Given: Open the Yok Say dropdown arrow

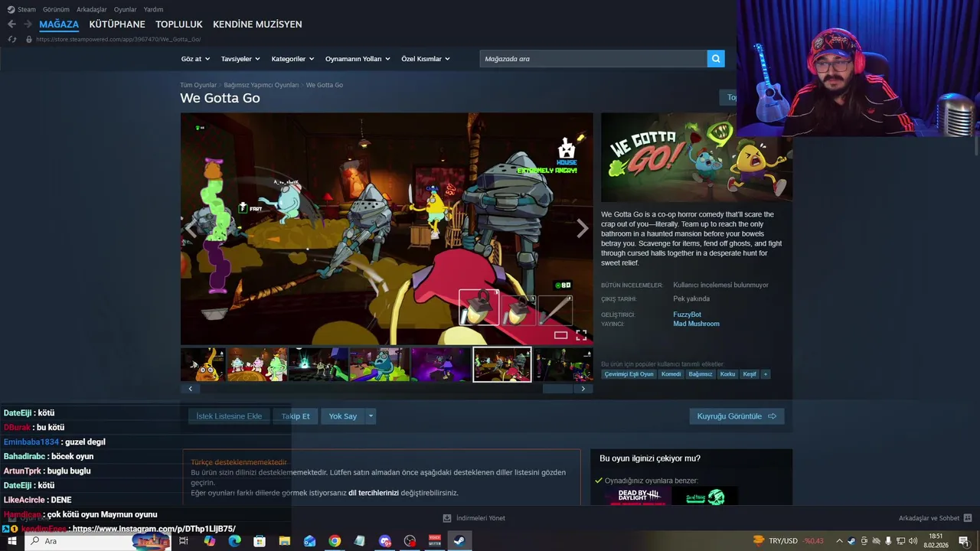Looking at the screenshot, I should point(371,416).
